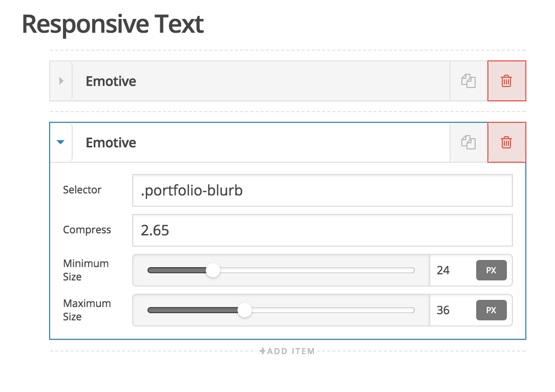Click the Add Item button
This screenshot has height=392, width=555.
click(287, 351)
